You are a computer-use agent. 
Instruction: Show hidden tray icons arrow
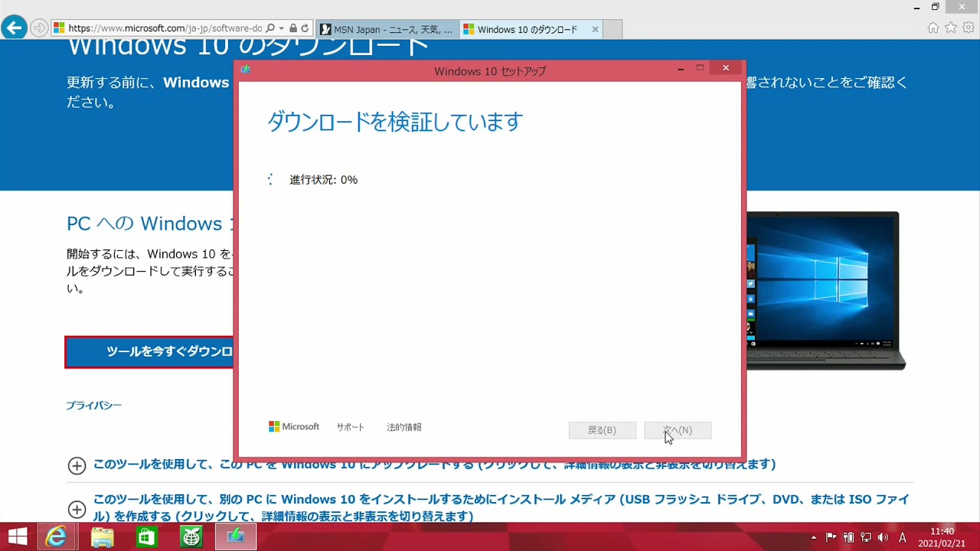click(813, 537)
